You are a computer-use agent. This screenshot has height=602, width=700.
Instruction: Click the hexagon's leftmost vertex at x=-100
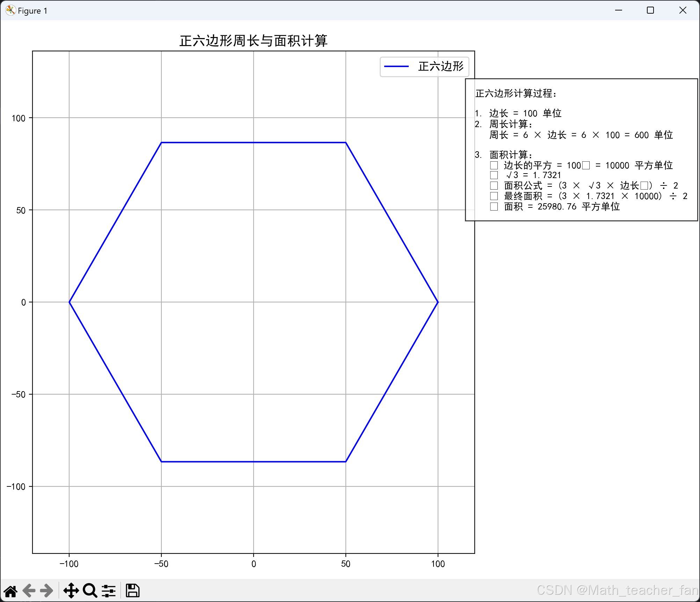(x=69, y=302)
